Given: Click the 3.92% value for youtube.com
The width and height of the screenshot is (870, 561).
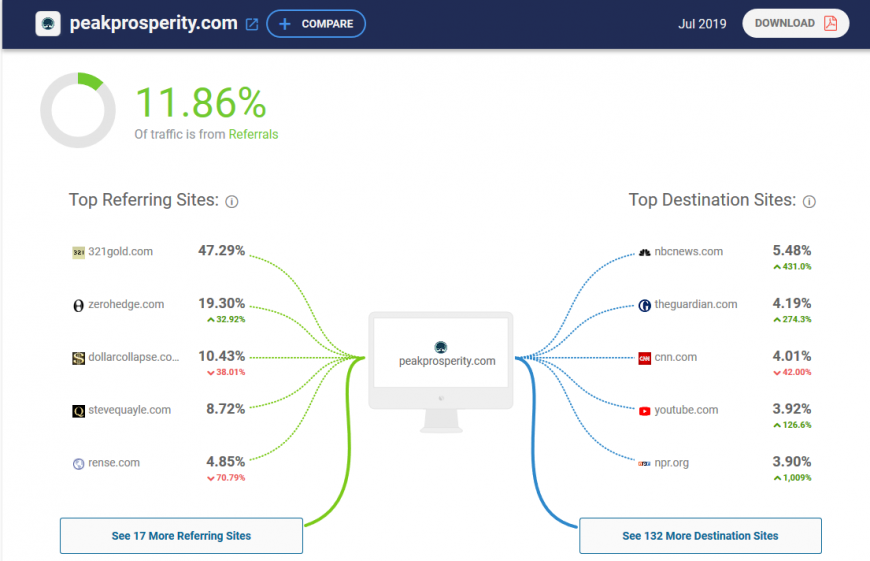Looking at the screenshot, I should tap(792, 408).
